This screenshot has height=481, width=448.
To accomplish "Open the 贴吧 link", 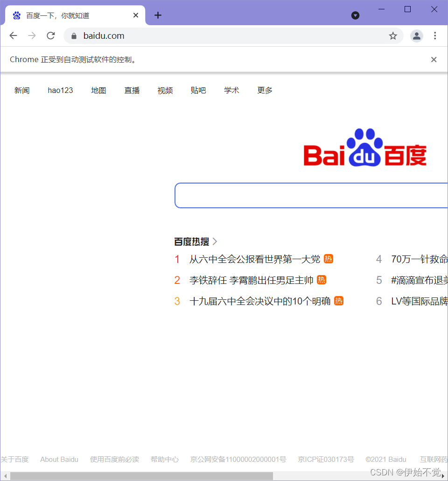I will [x=198, y=90].
